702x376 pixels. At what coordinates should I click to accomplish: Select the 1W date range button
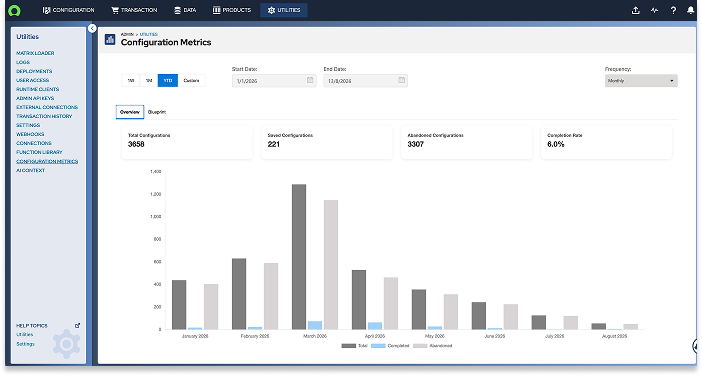point(131,81)
